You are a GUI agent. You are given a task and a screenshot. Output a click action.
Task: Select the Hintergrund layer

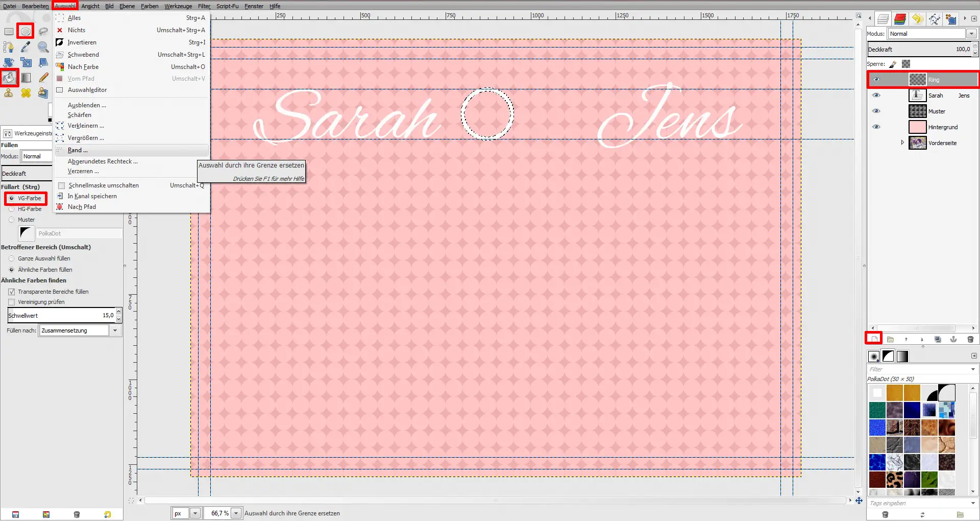(x=943, y=127)
